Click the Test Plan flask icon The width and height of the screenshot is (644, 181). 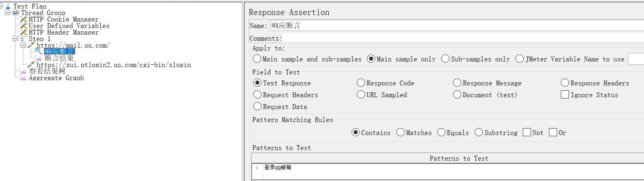pos(8,7)
